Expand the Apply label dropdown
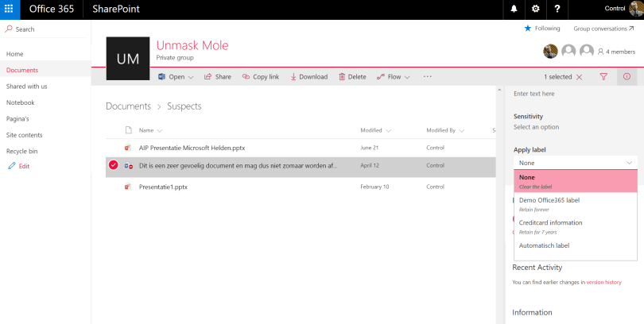 pos(575,163)
